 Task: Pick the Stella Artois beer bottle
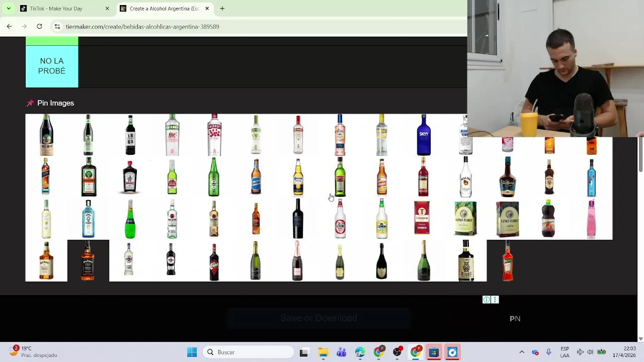tap(172, 177)
